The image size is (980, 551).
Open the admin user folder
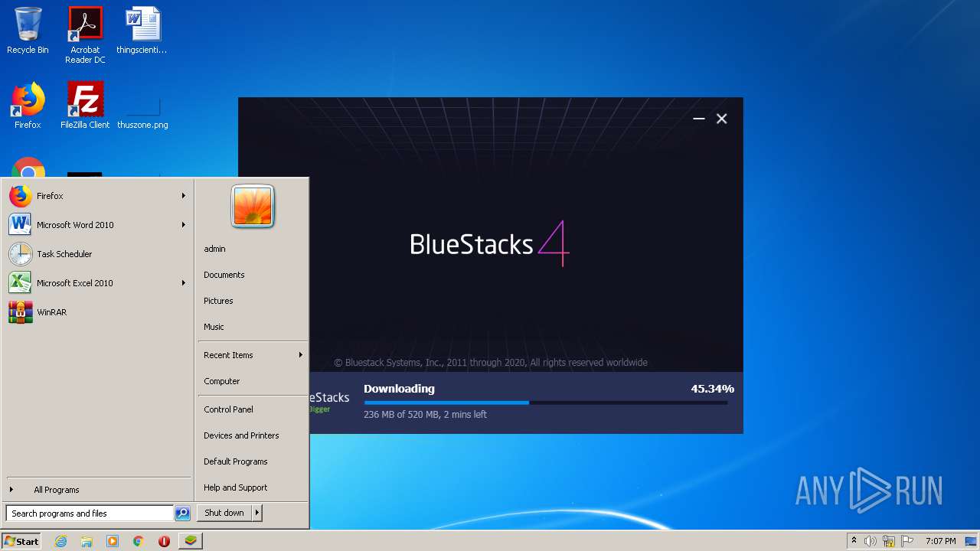click(214, 249)
